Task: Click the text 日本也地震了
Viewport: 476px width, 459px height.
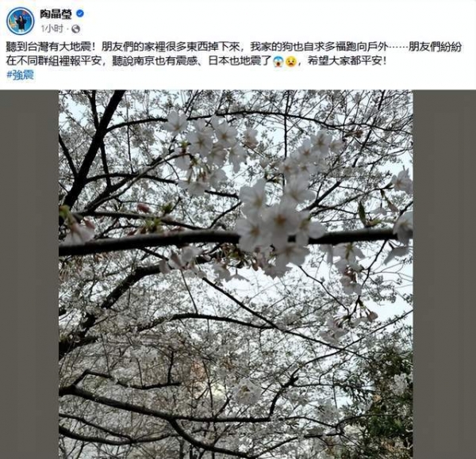Action: (240, 61)
